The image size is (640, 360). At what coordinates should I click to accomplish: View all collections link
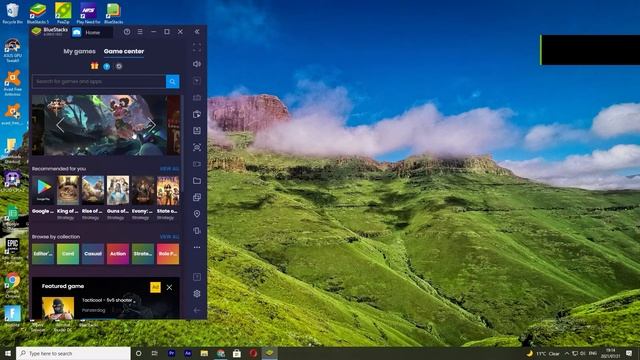(x=169, y=237)
